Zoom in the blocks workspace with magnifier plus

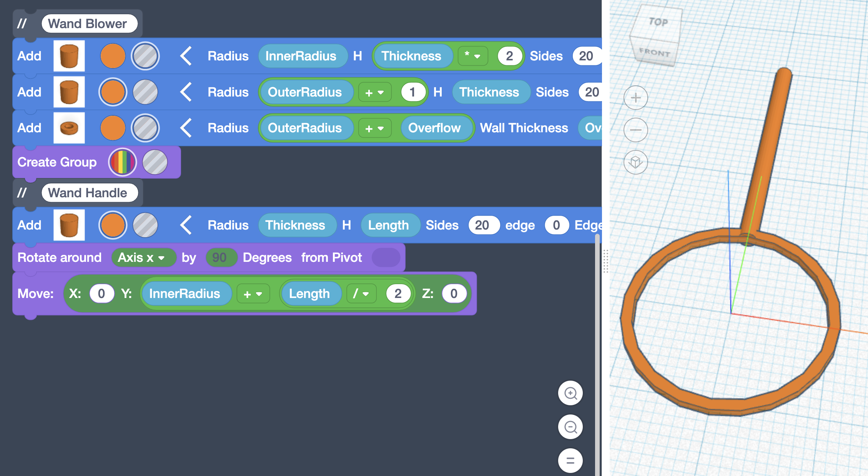pos(570,393)
